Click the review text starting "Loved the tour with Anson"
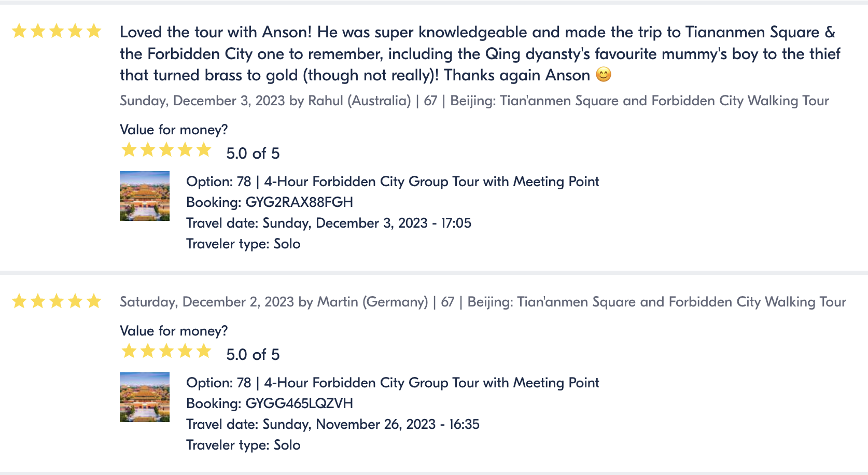868x475 pixels. pos(480,53)
